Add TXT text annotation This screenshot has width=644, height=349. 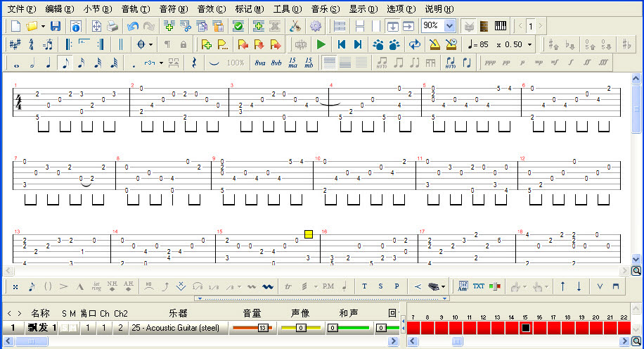coord(479,286)
